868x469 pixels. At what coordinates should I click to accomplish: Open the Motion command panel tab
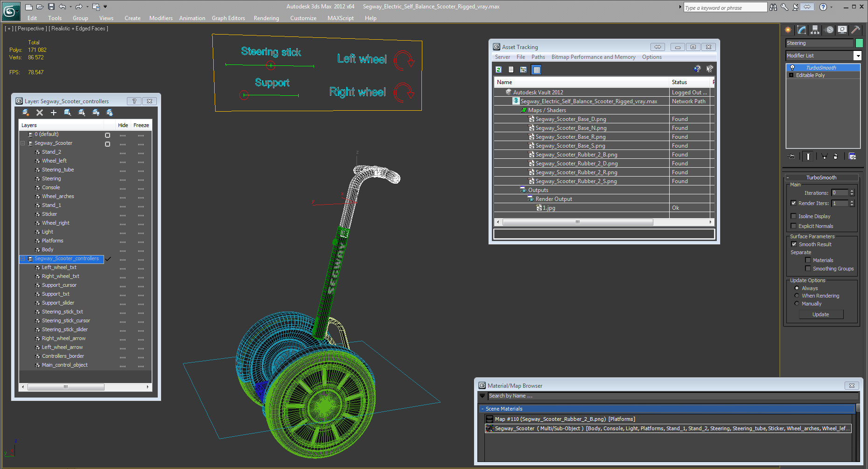point(829,30)
